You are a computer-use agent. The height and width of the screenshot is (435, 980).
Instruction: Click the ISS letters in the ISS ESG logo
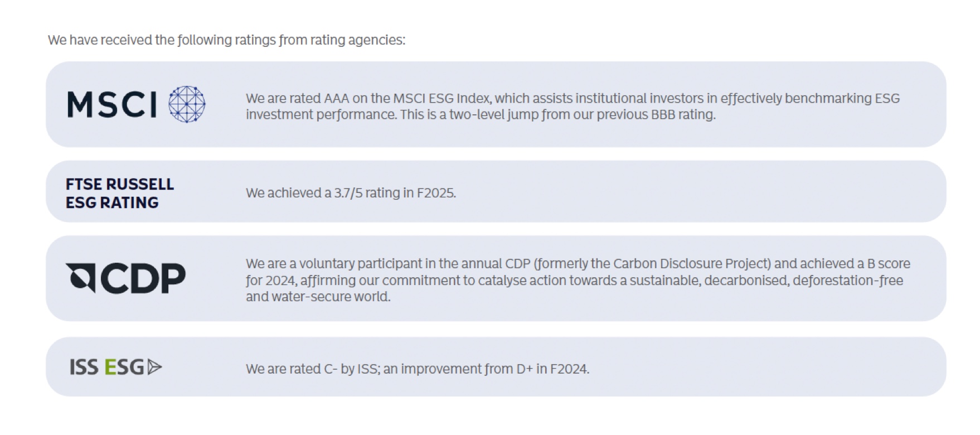84,367
